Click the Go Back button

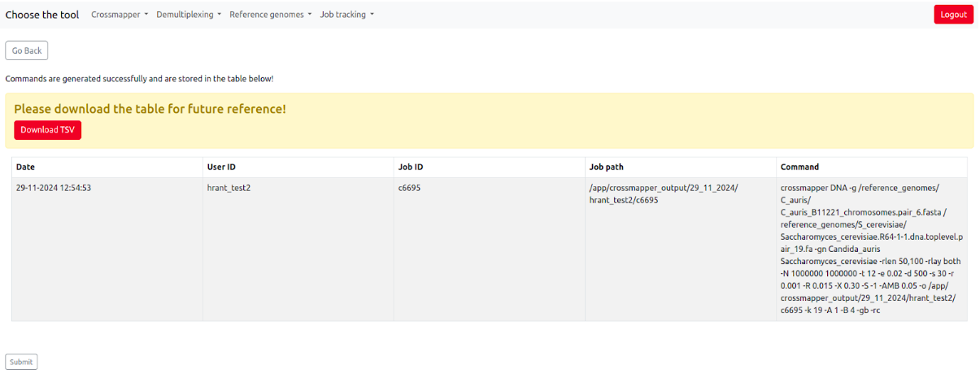point(27,50)
